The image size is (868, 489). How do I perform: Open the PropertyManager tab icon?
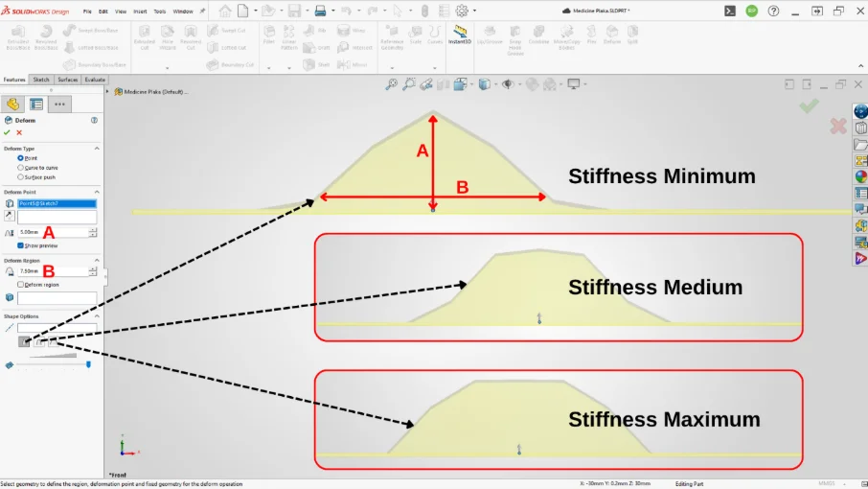click(x=36, y=105)
